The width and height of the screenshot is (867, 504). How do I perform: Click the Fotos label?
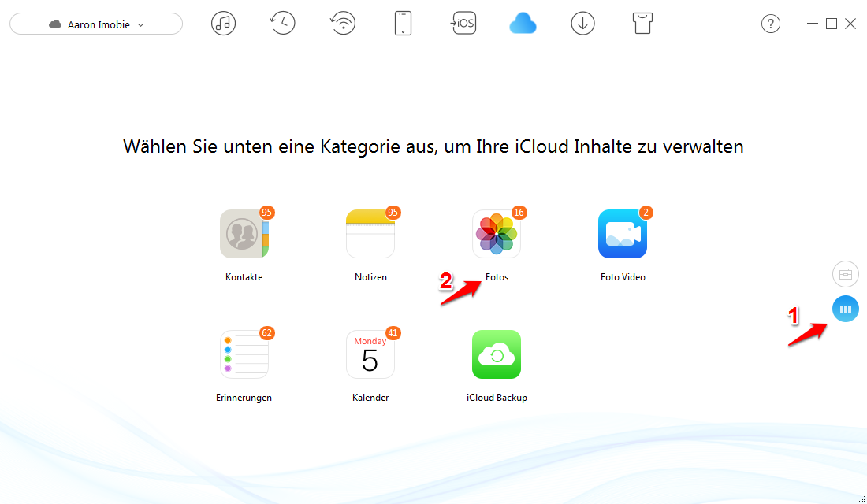coord(497,277)
